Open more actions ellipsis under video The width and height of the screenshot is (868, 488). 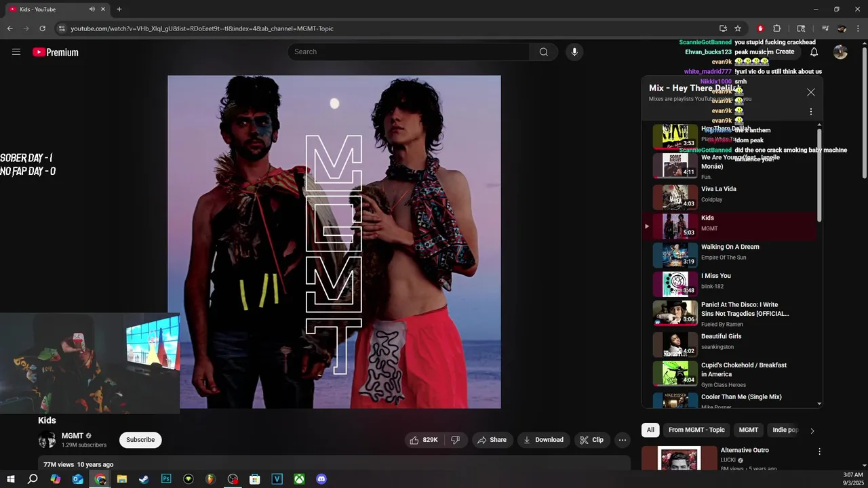point(622,440)
